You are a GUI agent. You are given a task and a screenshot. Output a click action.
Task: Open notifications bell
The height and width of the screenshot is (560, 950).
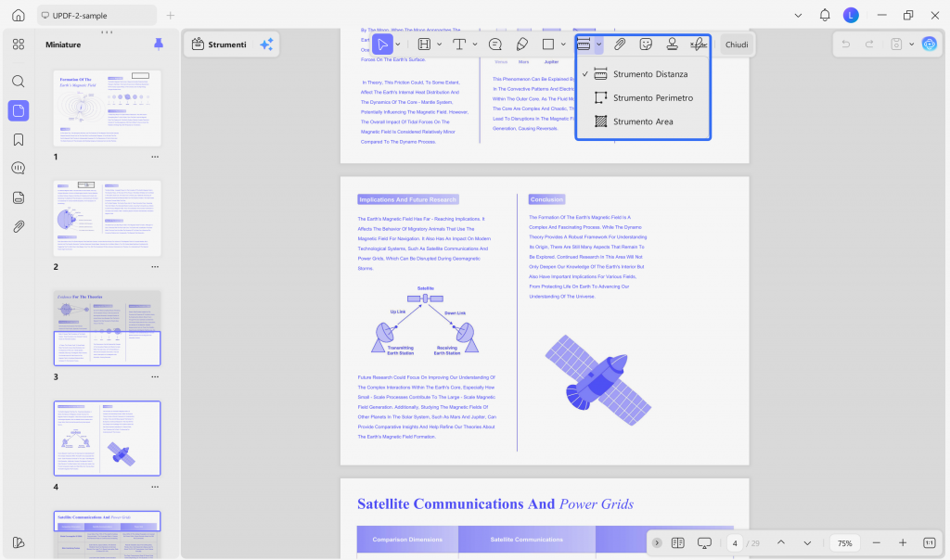click(825, 15)
